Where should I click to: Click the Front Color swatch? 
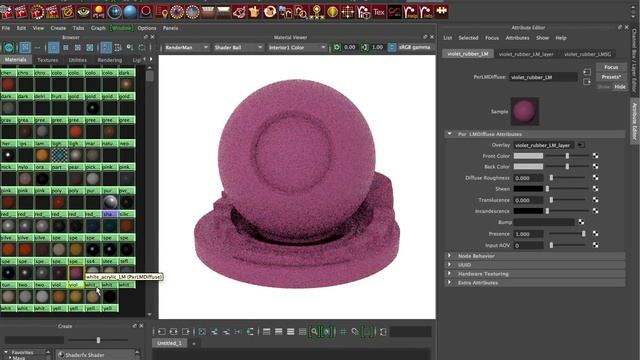pos(528,156)
